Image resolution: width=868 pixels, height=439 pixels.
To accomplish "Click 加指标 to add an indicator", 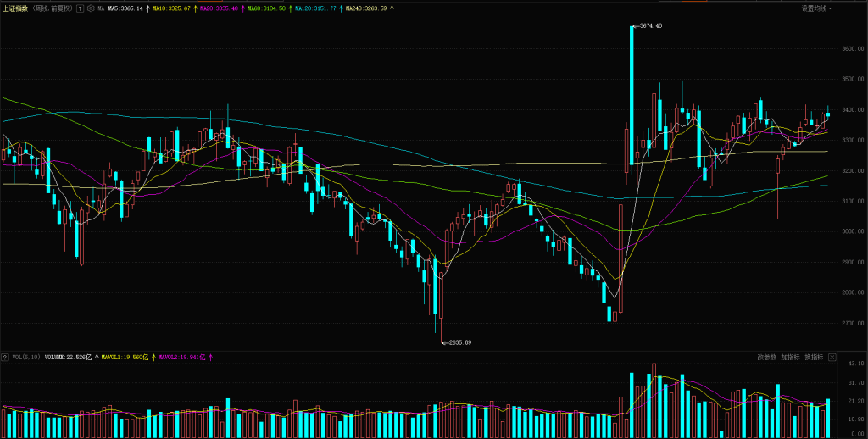I will click(790, 358).
